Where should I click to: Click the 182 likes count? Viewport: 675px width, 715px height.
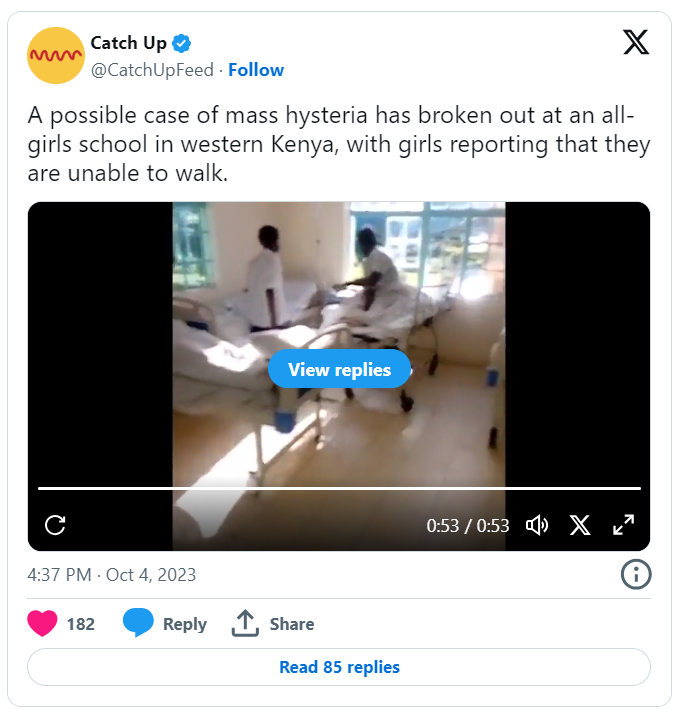click(81, 624)
